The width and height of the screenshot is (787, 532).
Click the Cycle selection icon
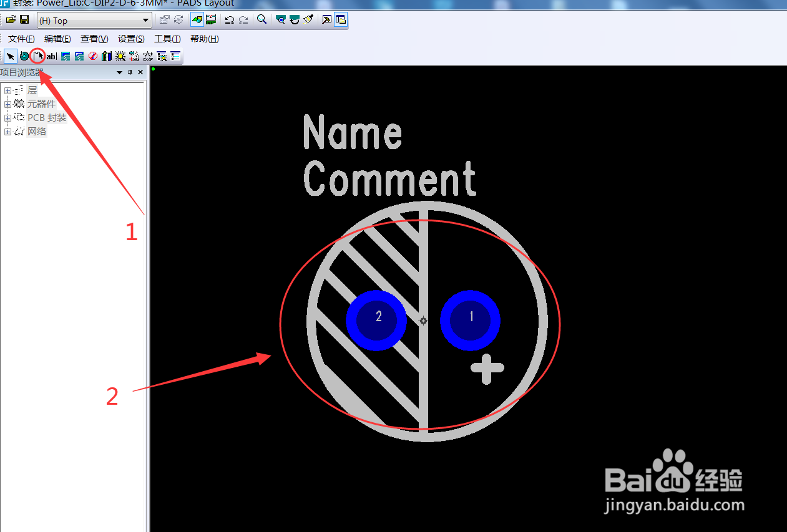178,20
